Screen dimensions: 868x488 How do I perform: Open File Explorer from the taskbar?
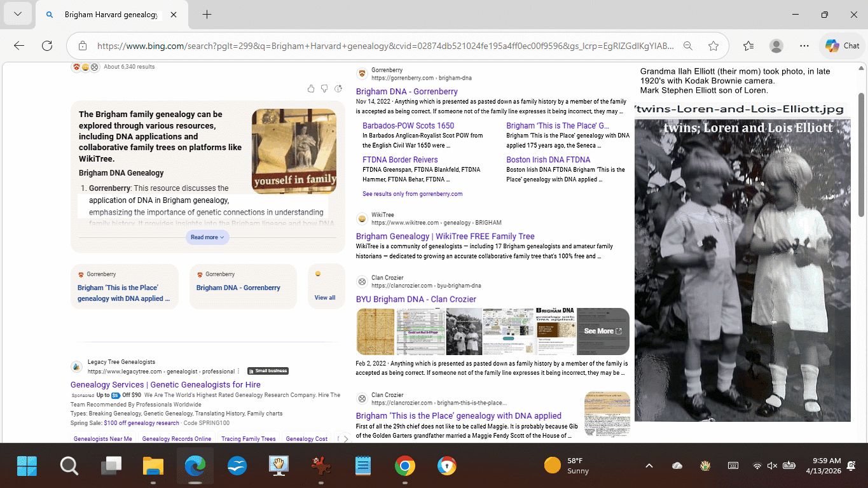click(153, 466)
